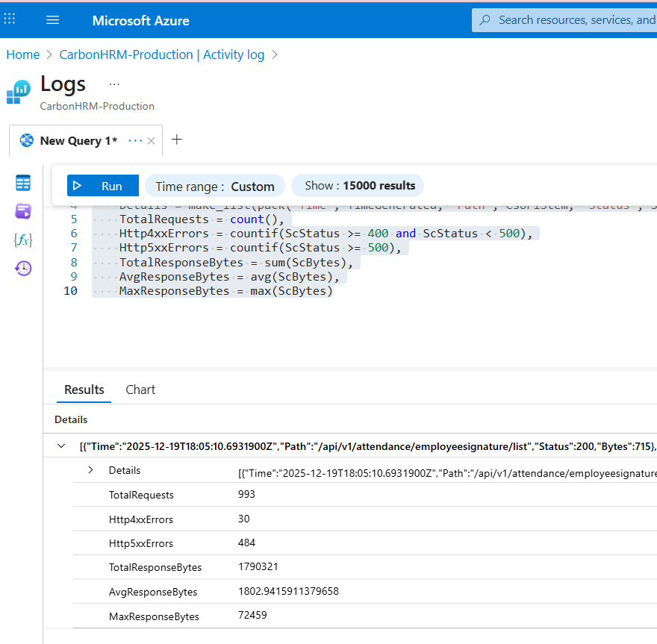Click the Details column header

[71, 419]
